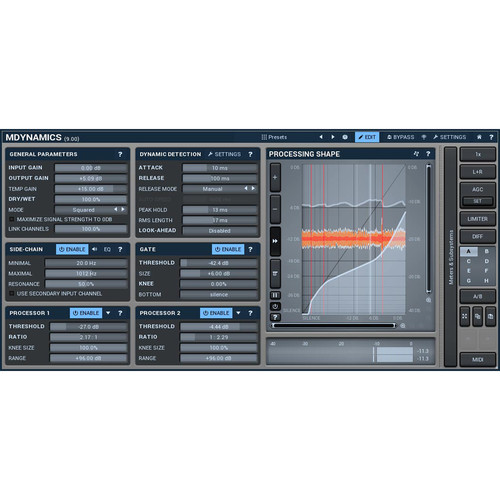Open help for Gate panel
Viewport: 500px width, 500px height.
250,249
